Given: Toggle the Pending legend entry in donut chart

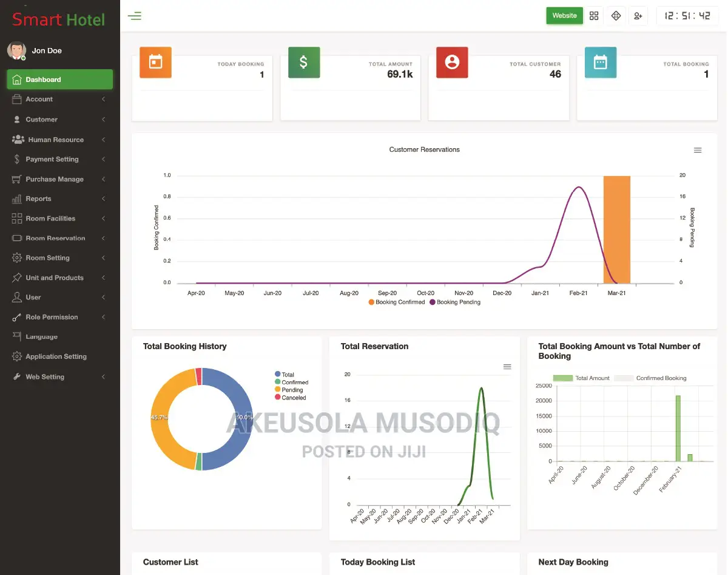Looking at the screenshot, I should 289,390.
